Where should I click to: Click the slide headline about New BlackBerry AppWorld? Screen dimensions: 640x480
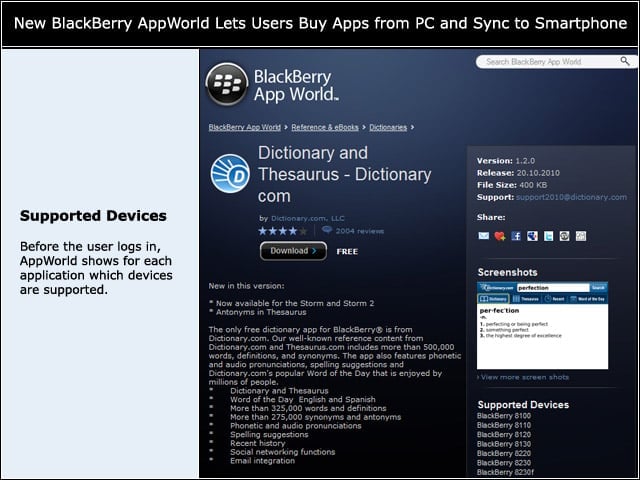click(320, 23)
